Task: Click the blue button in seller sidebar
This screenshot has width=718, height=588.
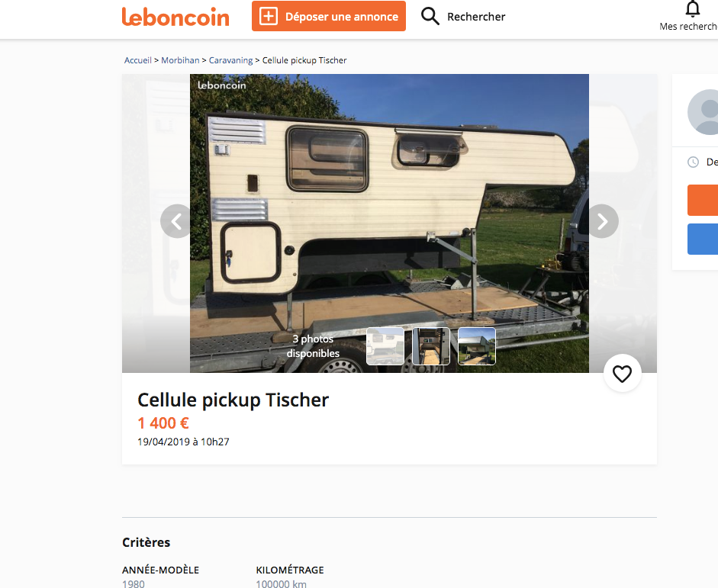Action: point(703,239)
